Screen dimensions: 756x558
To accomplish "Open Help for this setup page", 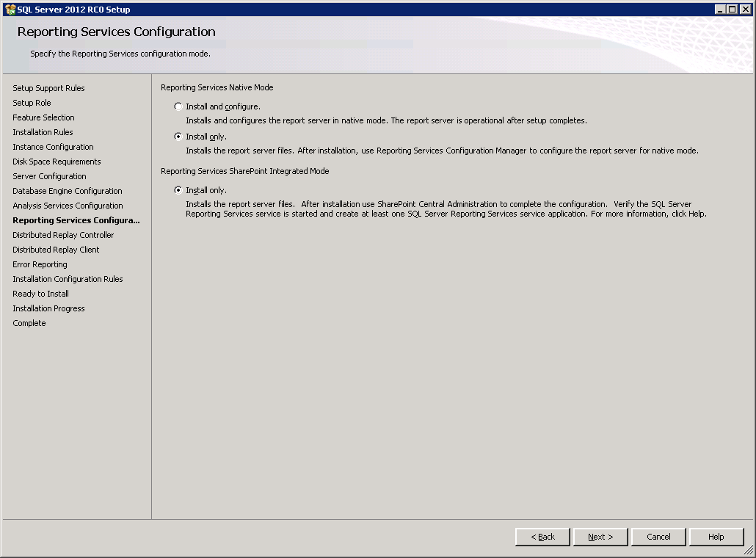I will (716, 537).
